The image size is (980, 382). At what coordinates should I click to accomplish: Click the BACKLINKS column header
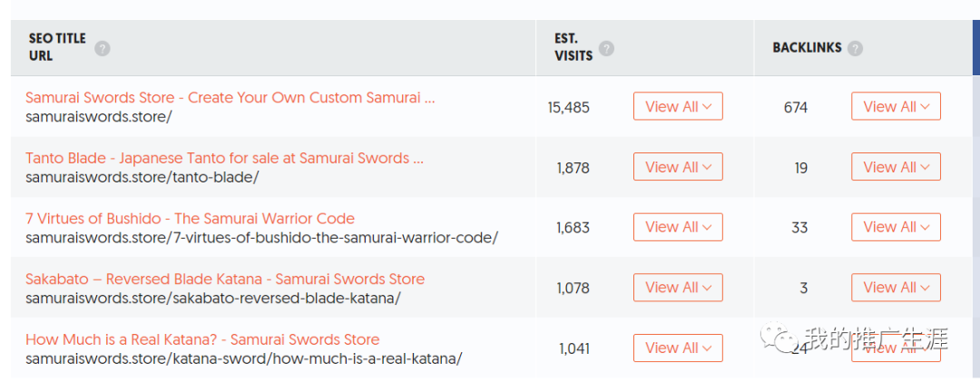click(x=807, y=47)
